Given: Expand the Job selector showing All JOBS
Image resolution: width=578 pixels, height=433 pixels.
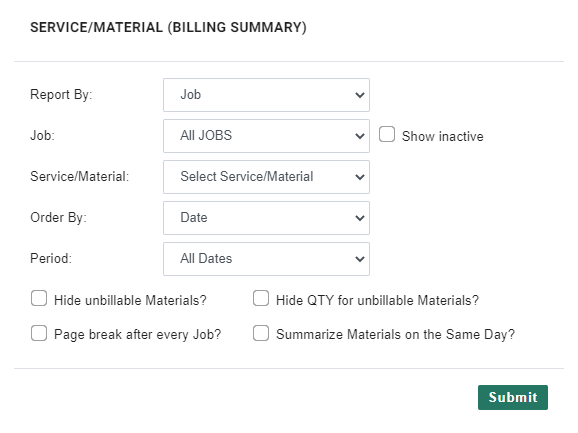Looking at the screenshot, I should tap(266, 136).
